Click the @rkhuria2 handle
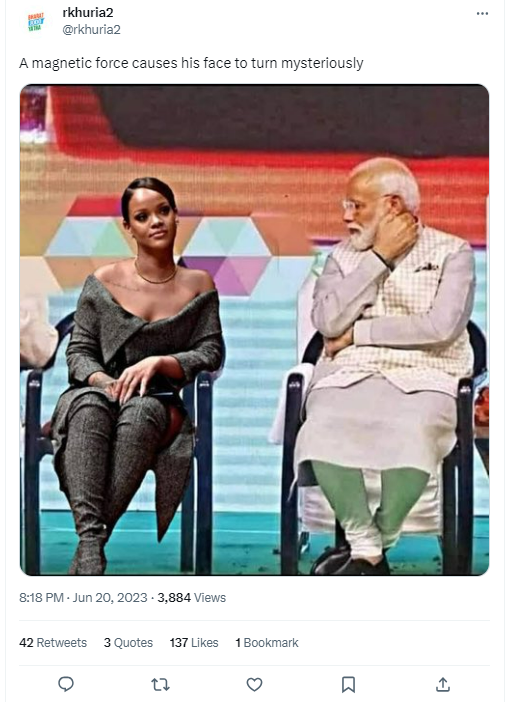The height and width of the screenshot is (702, 507). tap(91, 30)
